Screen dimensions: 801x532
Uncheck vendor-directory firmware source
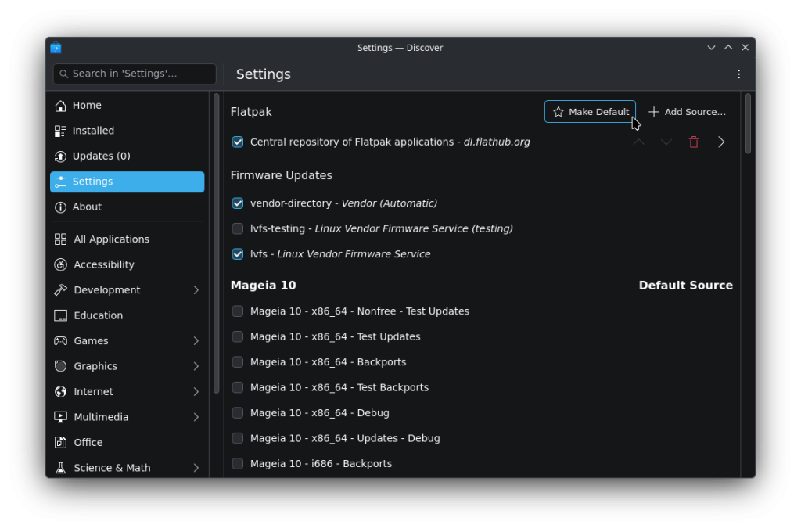pyautogui.click(x=238, y=203)
